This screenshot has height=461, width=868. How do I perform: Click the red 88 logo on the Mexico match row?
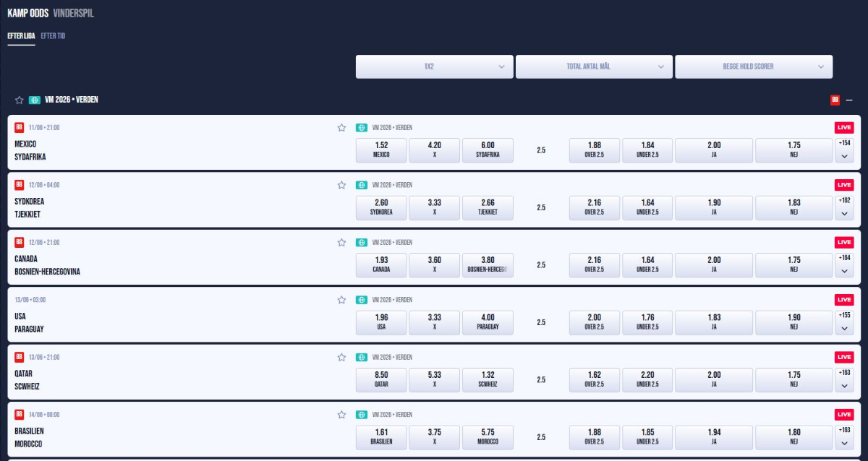pos(18,127)
